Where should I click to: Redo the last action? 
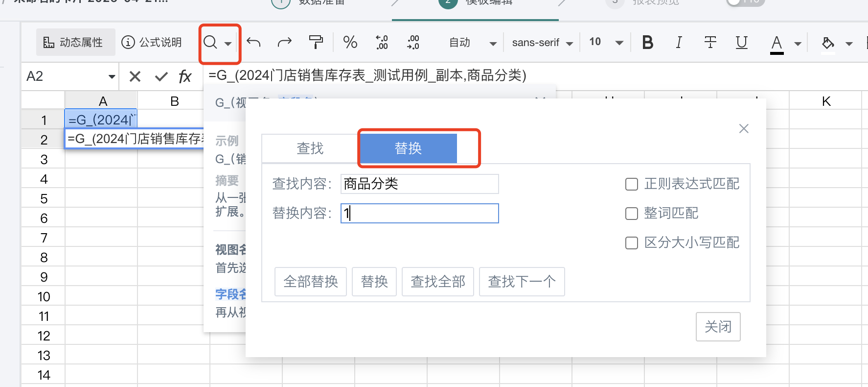point(284,42)
